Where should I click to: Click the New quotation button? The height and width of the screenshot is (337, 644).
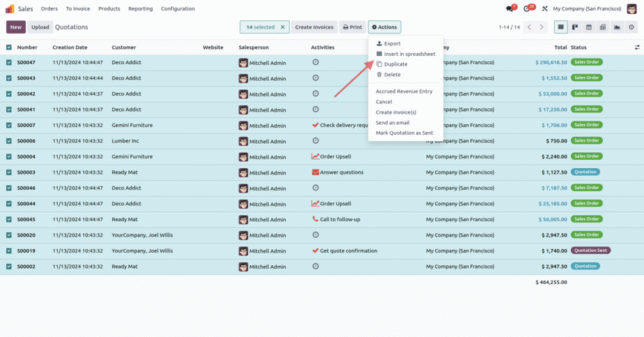click(16, 27)
